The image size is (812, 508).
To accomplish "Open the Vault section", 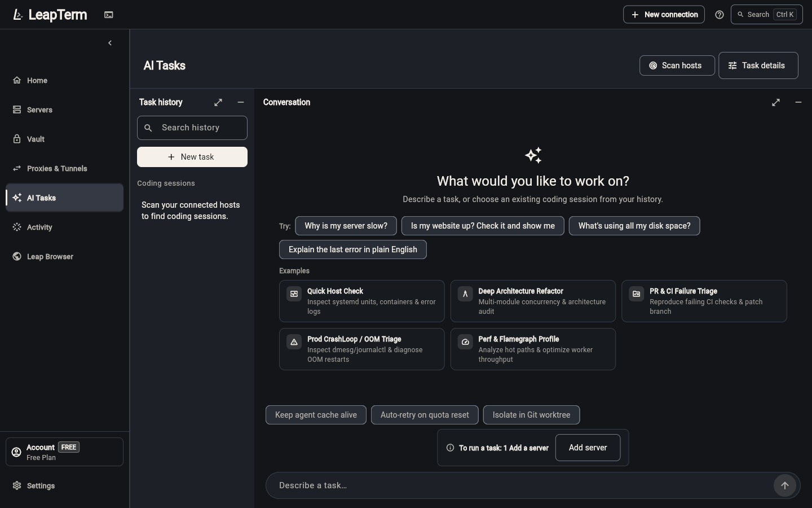I will (64, 139).
